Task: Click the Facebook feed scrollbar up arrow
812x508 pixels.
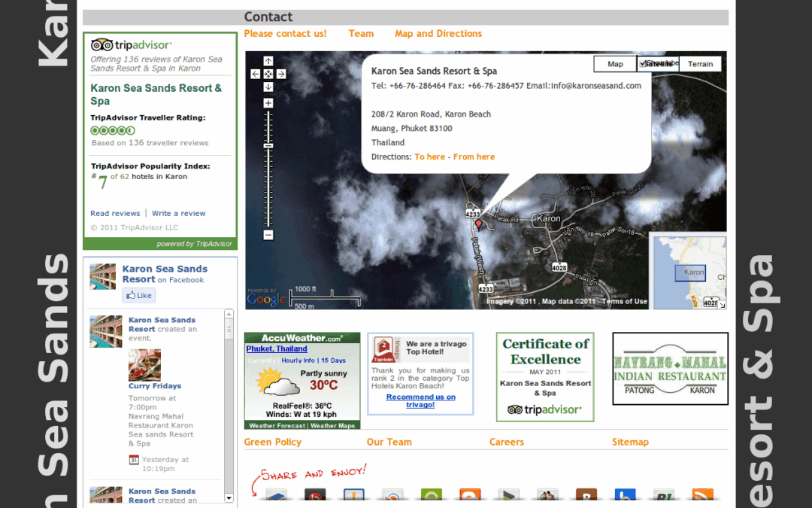Action: click(229, 314)
